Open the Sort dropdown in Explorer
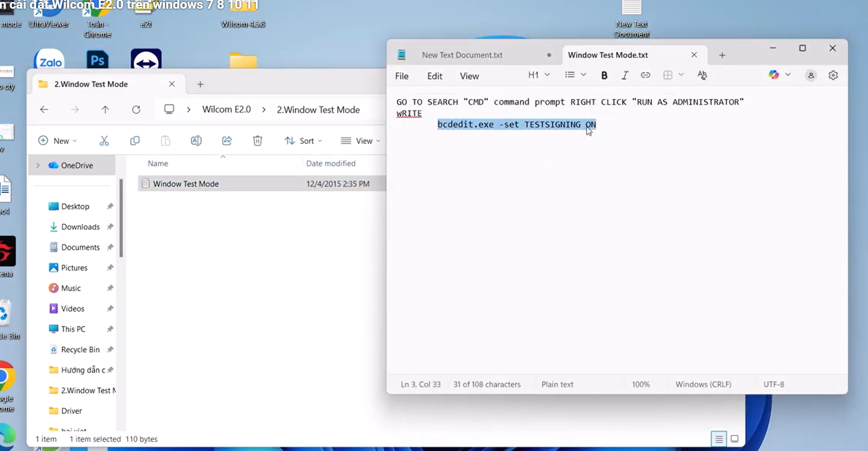 click(x=304, y=141)
